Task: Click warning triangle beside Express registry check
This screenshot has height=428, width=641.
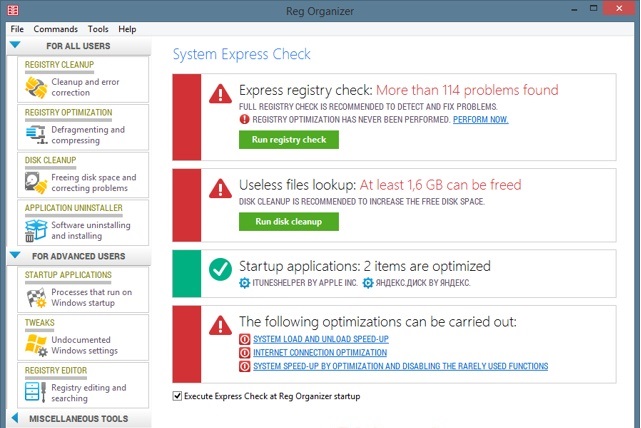Action: 220,94
